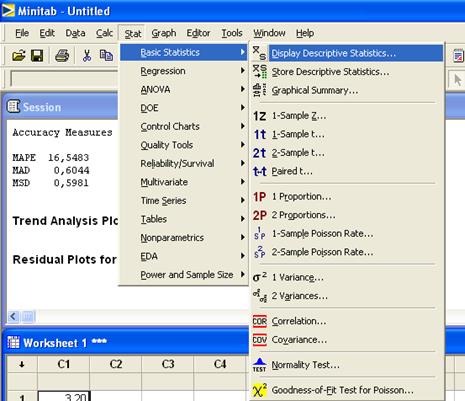Click worksheet cell containing 3,20

tap(64, 396)
